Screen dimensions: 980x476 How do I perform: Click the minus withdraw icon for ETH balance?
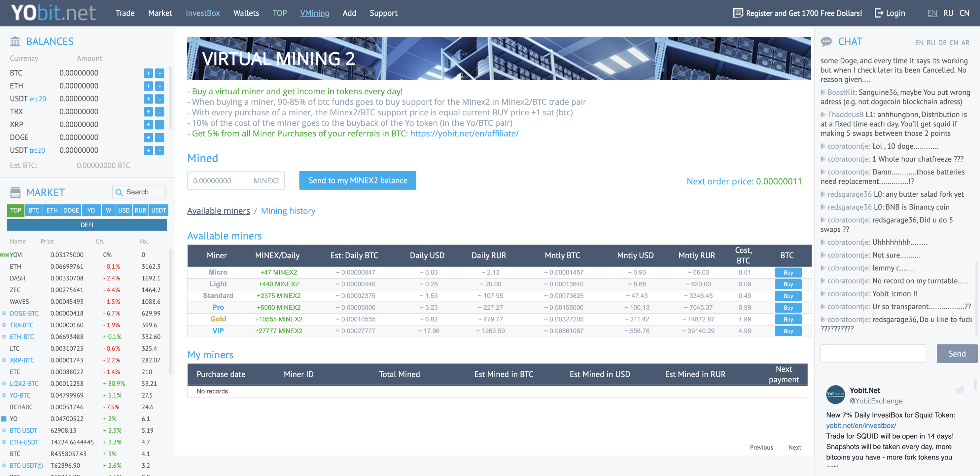click(160, 86)
